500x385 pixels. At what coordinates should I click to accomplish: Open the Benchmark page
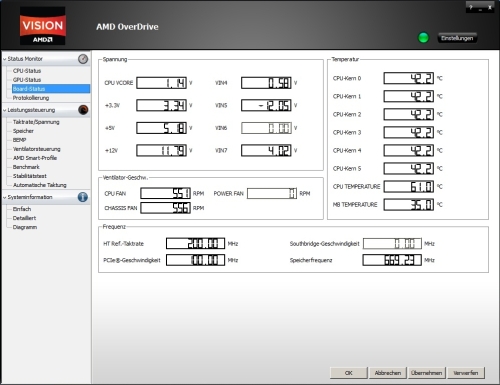click(26, 167)
